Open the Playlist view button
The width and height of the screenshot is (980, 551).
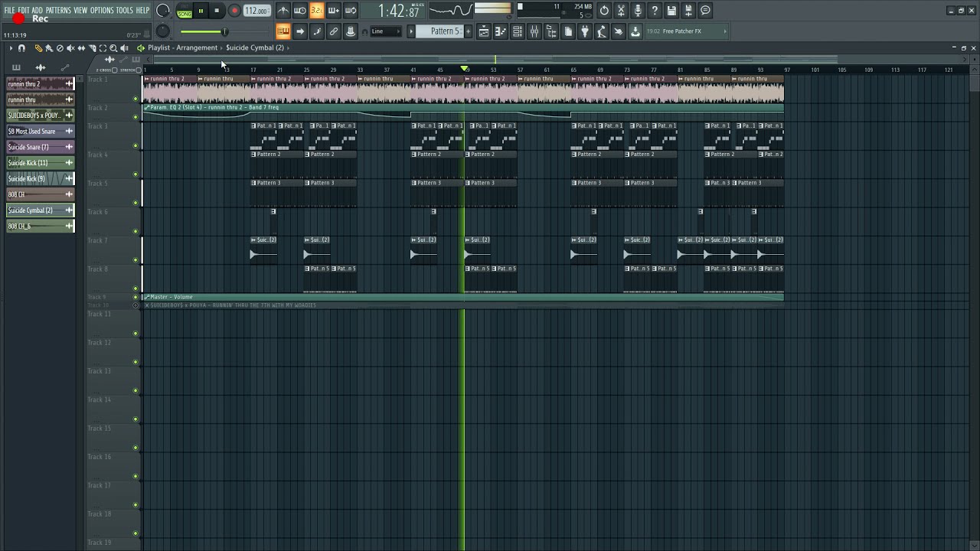tap(484, 31)
